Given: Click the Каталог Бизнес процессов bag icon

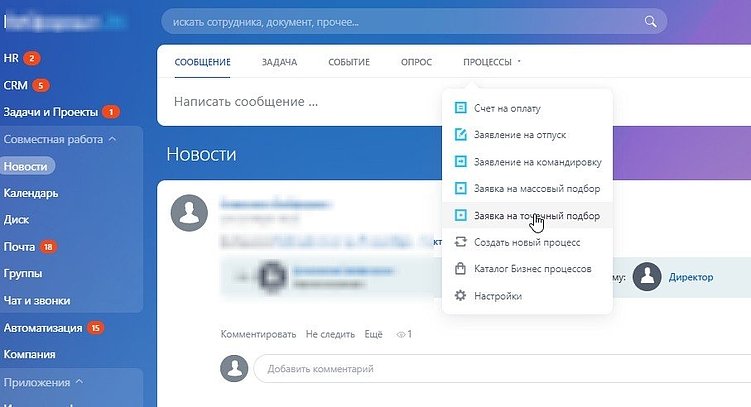Looking at the screenshot, I should click(x=460, y=269).
